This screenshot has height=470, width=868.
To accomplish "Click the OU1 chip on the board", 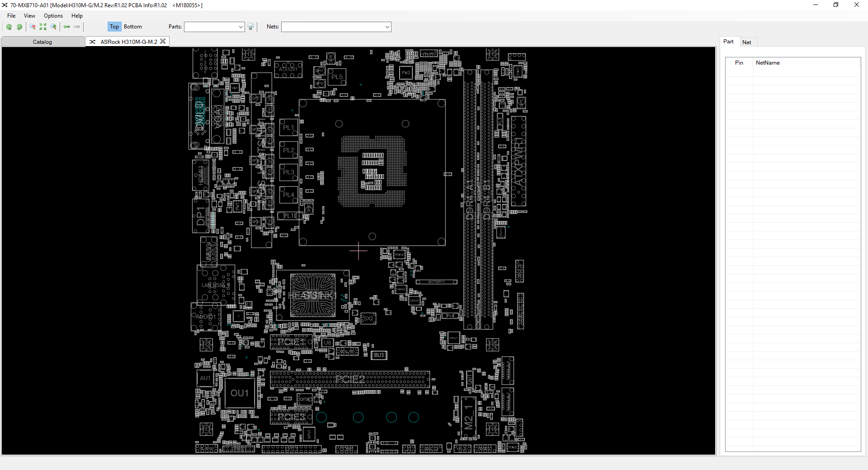I will click(x=240, y=393).
